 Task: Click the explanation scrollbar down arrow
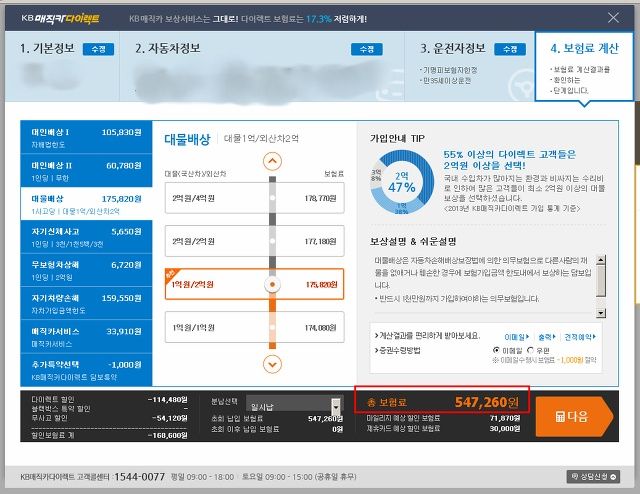601,313
